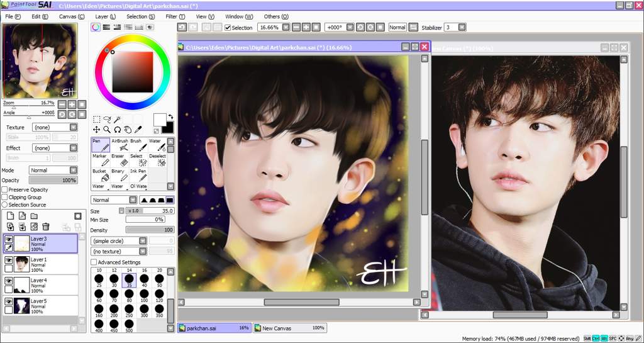Click the brush Density slider

pyautogui.click(x=150, y=230)
